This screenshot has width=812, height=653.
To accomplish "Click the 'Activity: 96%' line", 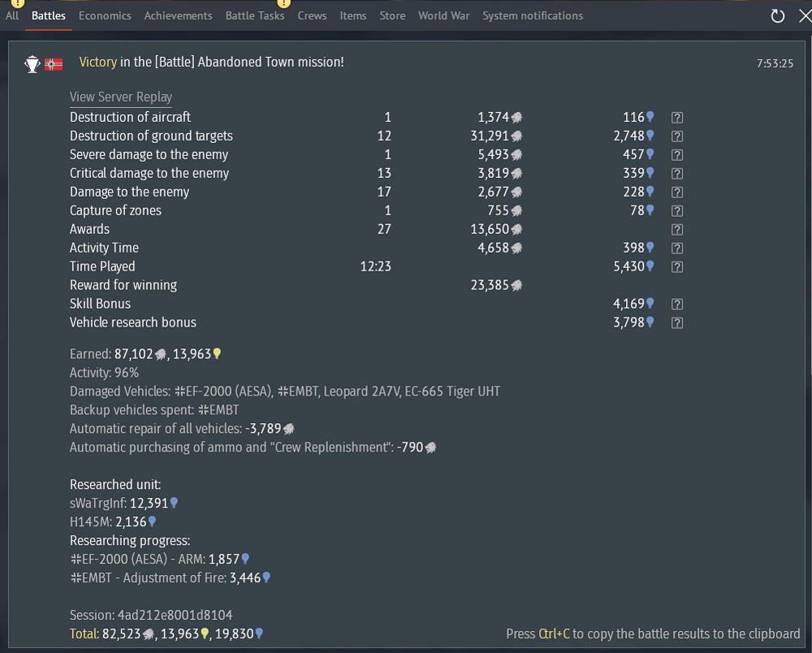I will (x=104, y=372).
